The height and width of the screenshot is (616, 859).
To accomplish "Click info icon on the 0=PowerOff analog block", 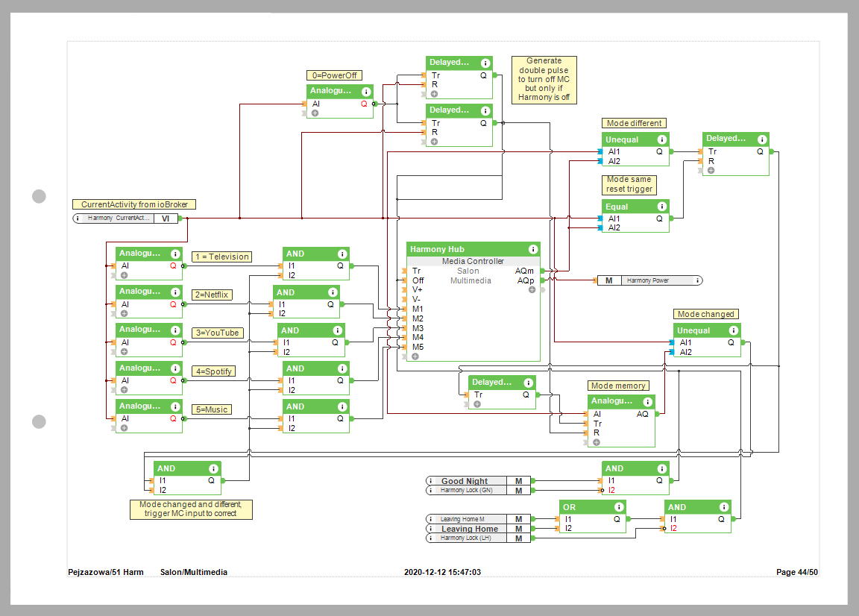I will (366, 92).
